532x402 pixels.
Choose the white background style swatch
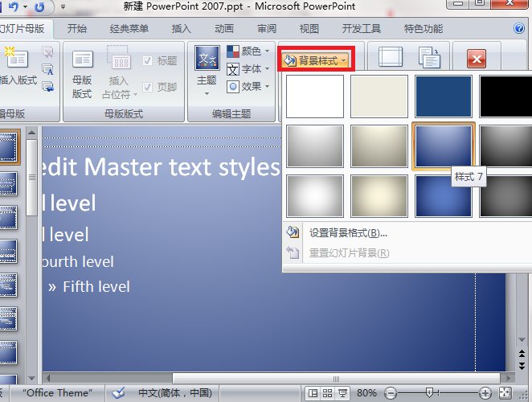[x=315, y=96]
